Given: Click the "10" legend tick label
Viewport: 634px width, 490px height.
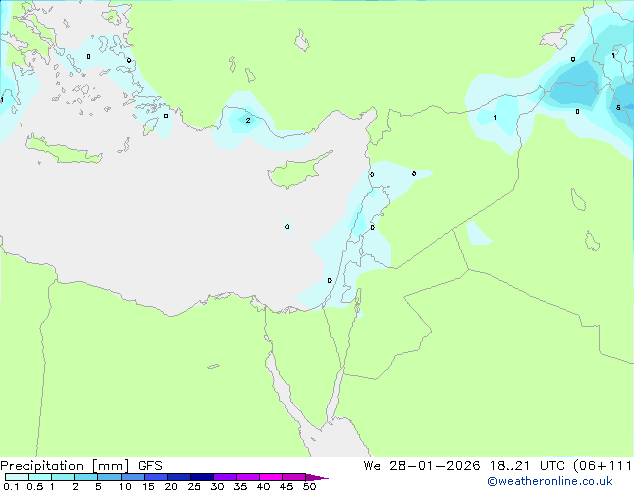Looking at the screenshot, I should (125, 486).
